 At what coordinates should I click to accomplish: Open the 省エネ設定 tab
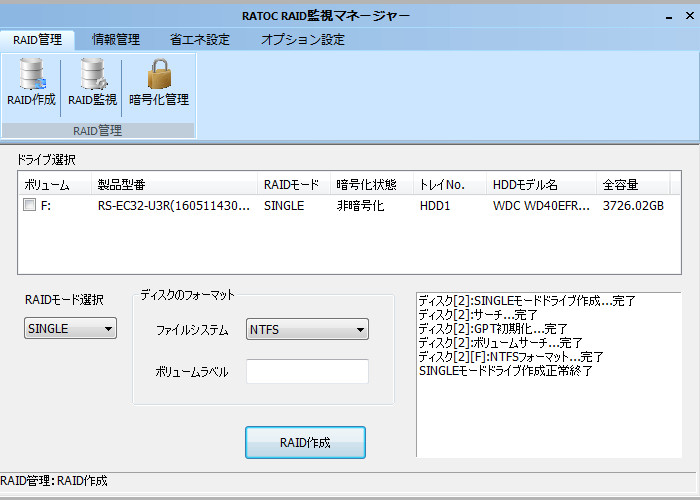(200, 40)
